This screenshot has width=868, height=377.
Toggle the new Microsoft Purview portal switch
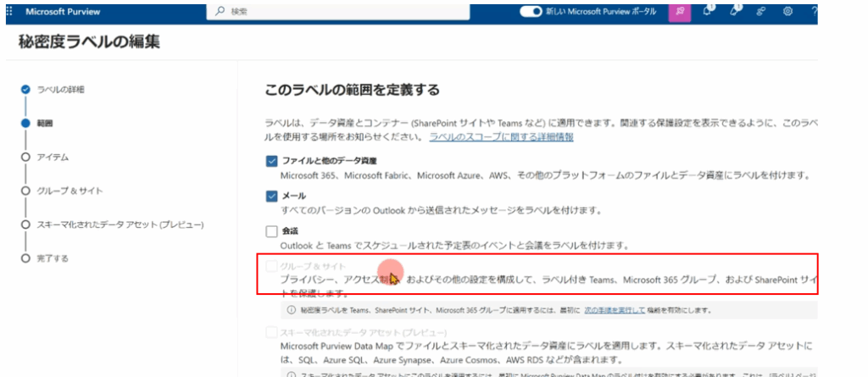(531, 12)
